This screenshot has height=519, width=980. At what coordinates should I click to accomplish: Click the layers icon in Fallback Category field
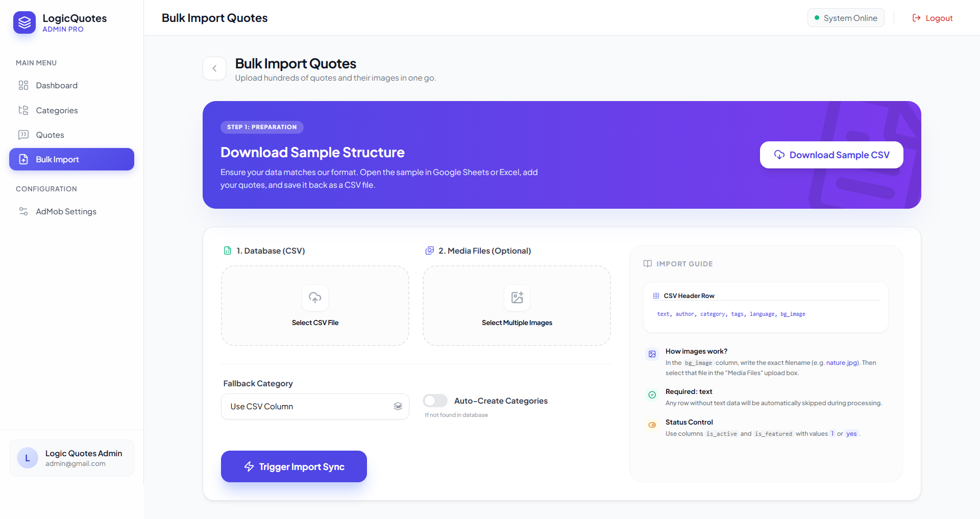pyautogui.click(x=398, y=406)
